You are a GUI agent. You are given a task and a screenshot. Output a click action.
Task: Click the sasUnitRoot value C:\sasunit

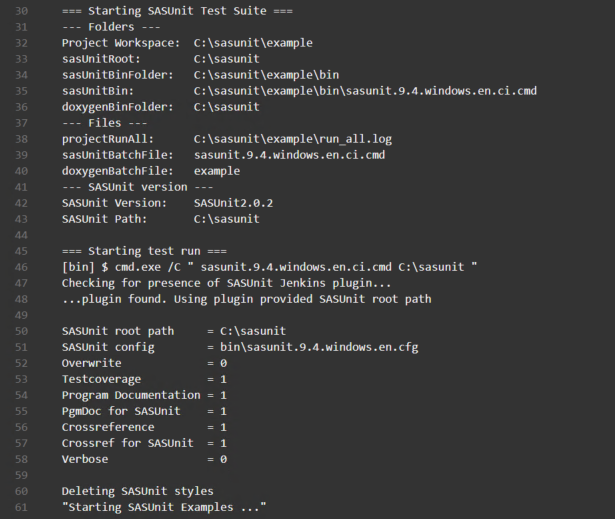pyautogui.click(x=226, y=59)
